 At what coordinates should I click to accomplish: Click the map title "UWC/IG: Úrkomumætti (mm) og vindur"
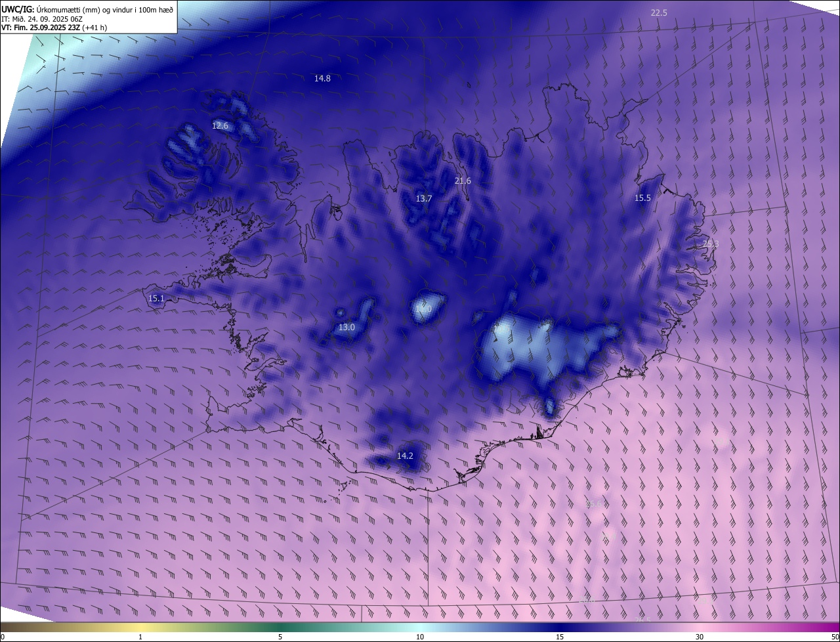[x=87, y=9]
